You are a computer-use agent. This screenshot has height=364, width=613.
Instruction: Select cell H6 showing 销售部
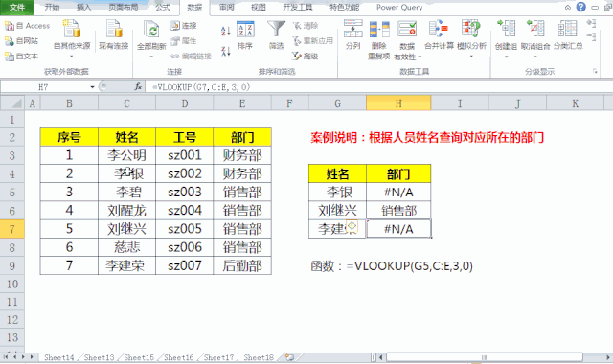point(398,211)
